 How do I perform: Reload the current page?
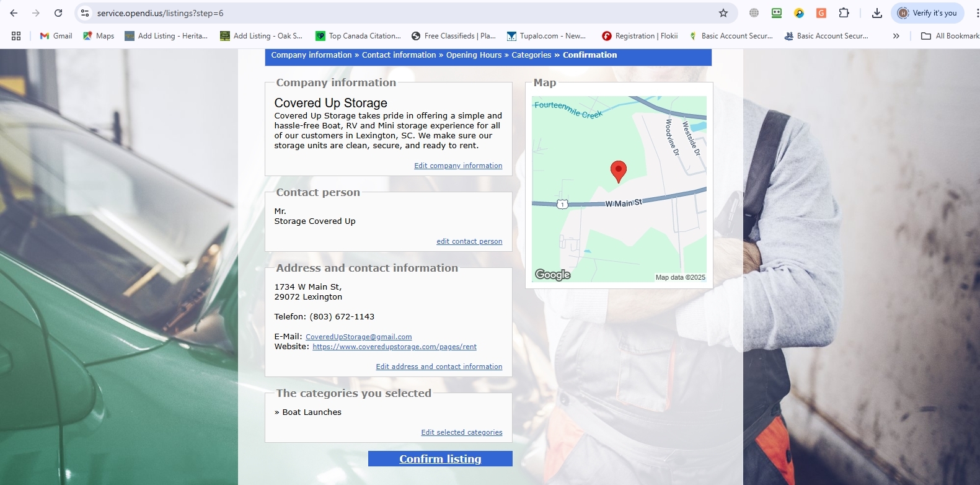coord(58,13)
